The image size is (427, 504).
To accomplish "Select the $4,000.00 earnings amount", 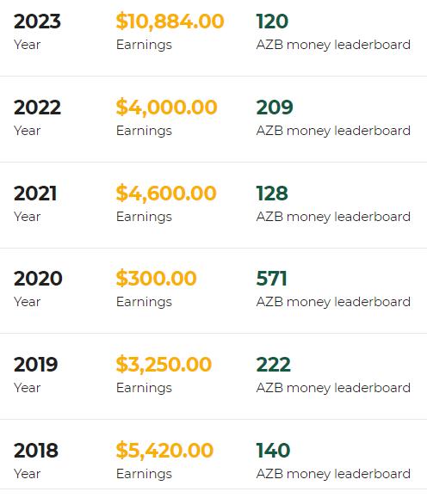I will tap(167, 108).
